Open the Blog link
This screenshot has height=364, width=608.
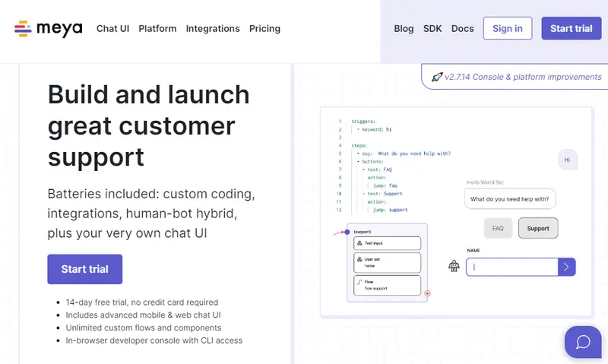coord(404,29)
